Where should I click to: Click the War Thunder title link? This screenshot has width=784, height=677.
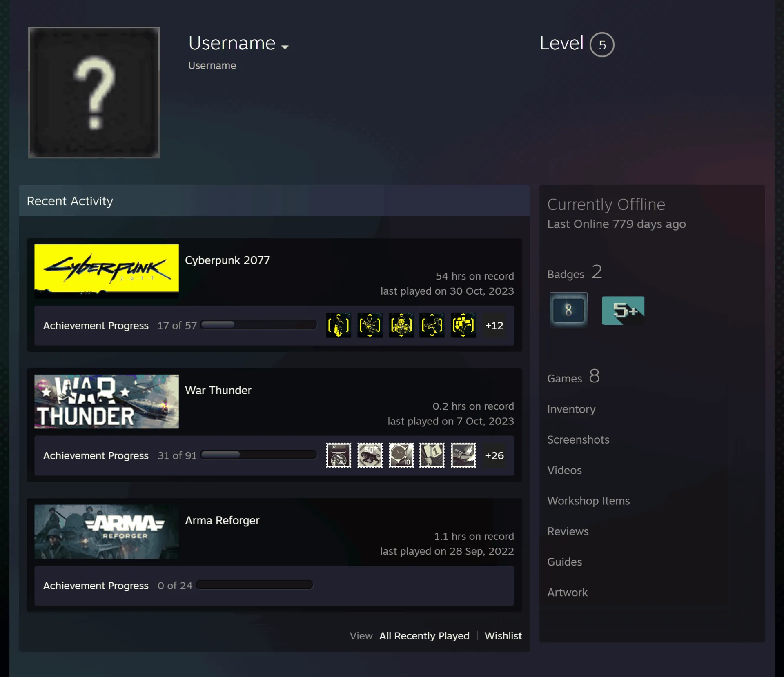[x=218, y=390]
